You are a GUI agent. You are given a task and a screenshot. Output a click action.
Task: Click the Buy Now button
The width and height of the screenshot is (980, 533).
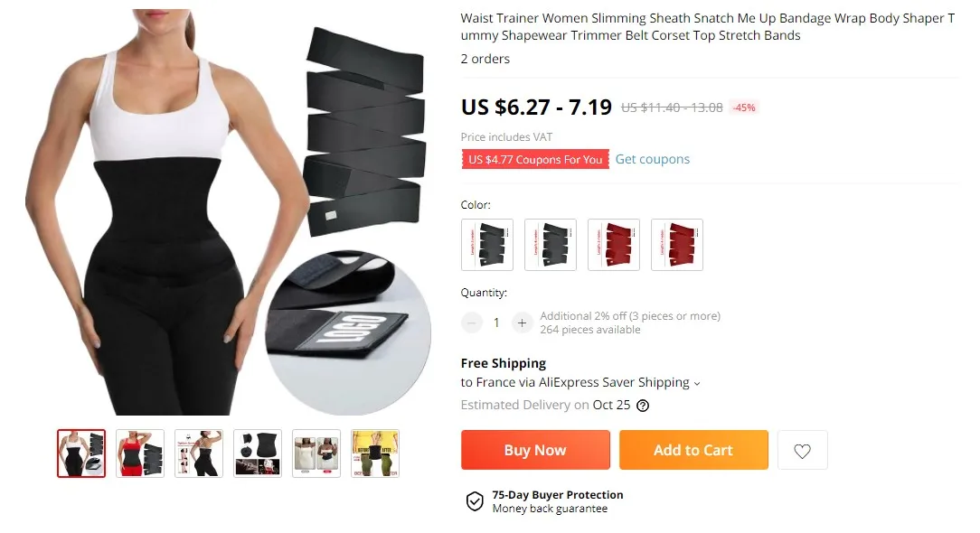[x=535, y=450]
